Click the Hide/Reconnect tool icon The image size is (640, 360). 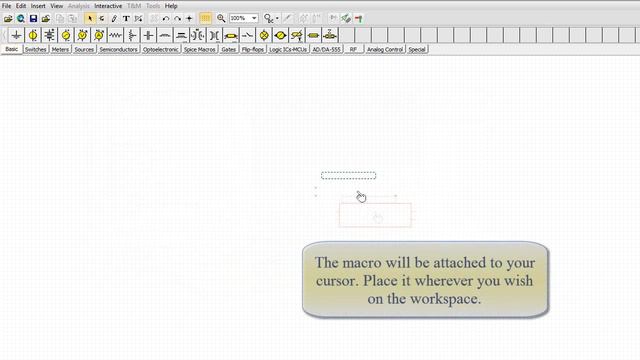138,18
